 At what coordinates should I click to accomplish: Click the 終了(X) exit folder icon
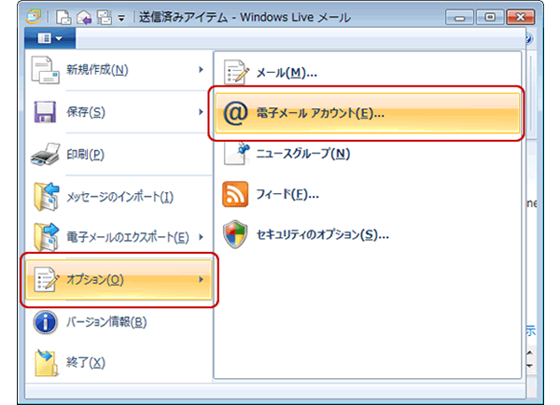click(x=46, y=362)
